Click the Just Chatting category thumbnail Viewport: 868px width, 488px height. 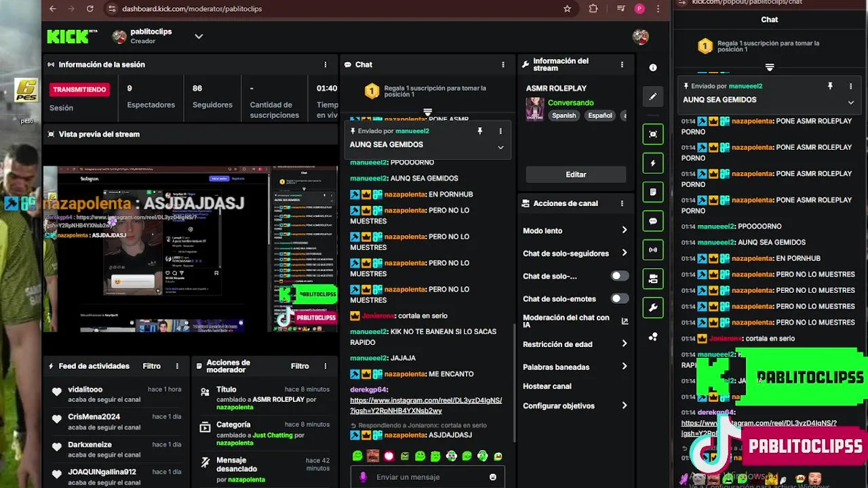[x=535, y=109]
